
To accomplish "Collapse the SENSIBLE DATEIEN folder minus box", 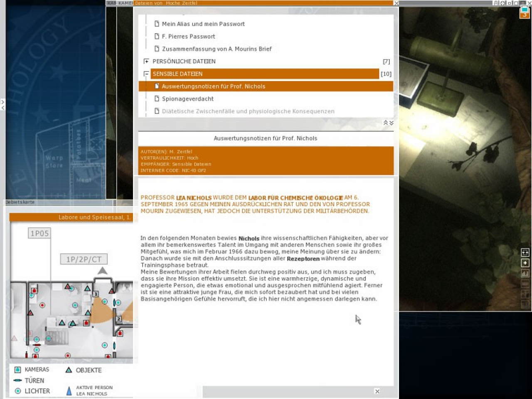I will [146, 74].
